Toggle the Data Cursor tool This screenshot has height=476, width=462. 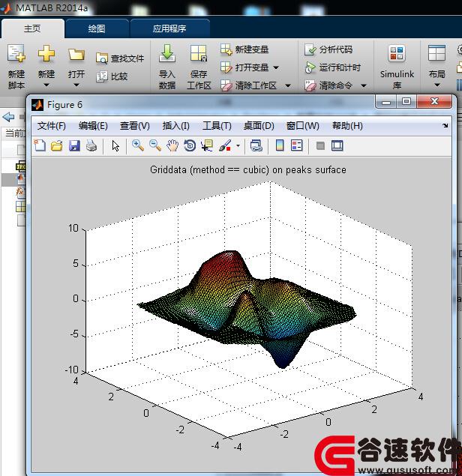[207, 145]
